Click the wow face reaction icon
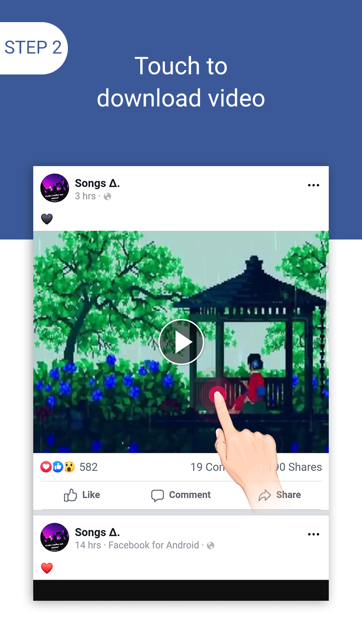 pos(69,467)
